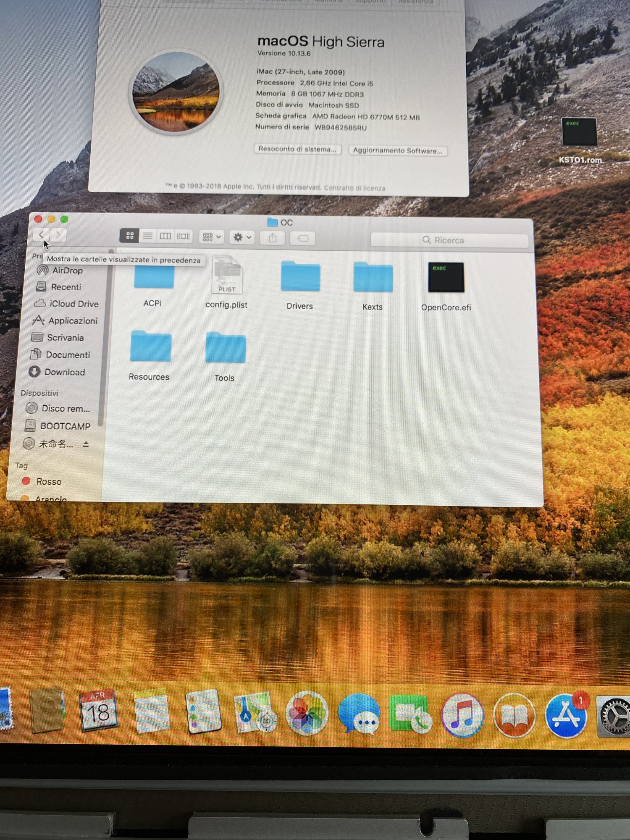Select the 未命名 volume in sidebar

49,444
